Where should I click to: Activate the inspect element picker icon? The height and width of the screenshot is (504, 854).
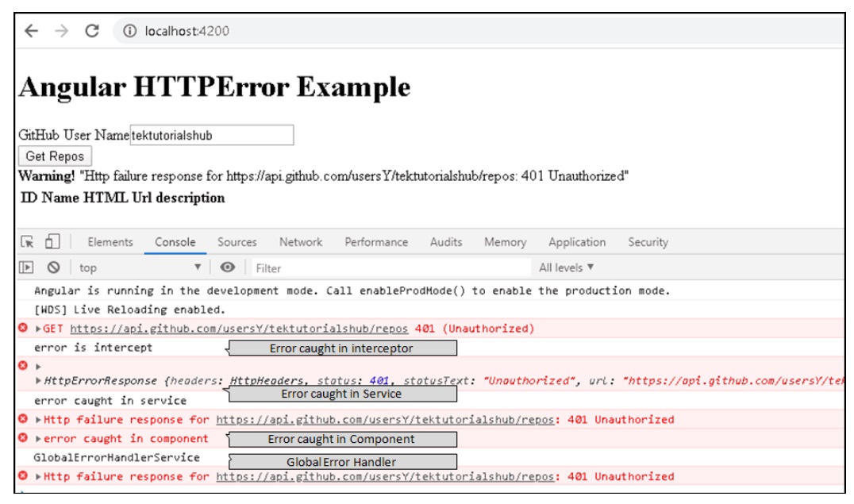tap(28, 242)
